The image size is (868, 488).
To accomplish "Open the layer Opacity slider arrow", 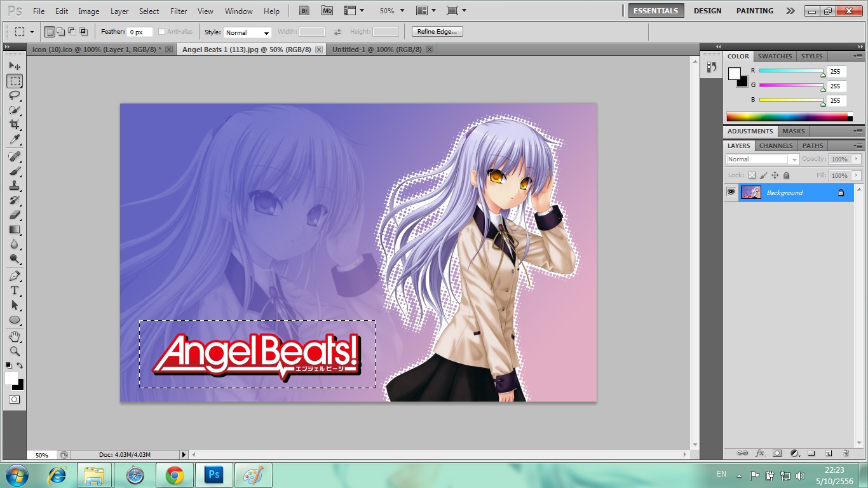I will pyautogui.click(x=857, y=159).
